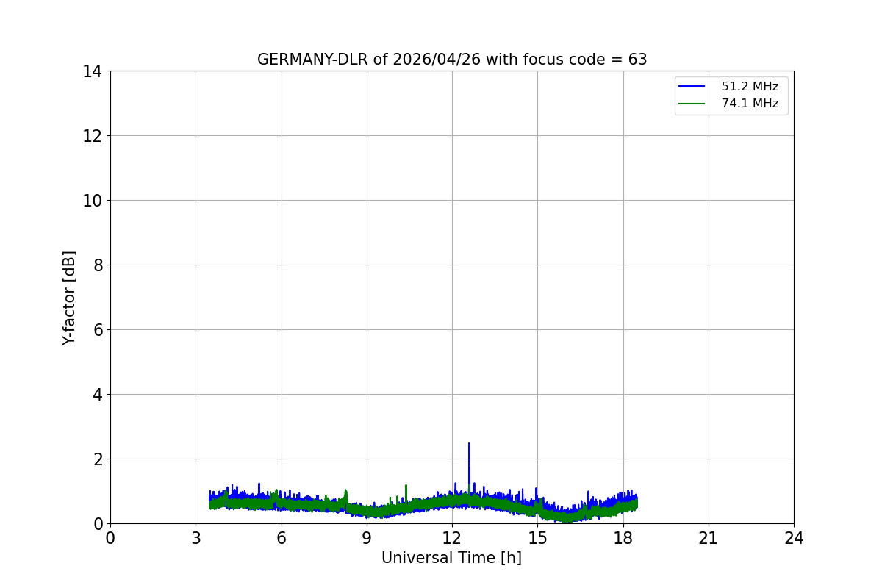Click the y-axis tick label 6
The height and width of the screenshot is (588, 882).
coord(98,330)
